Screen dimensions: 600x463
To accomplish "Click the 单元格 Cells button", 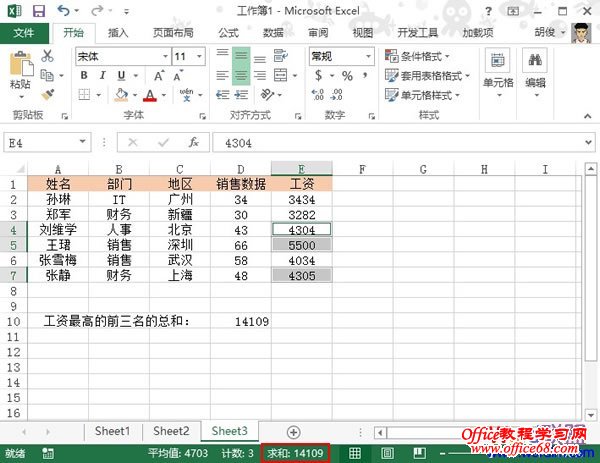I will pyautogui.click(x=498, y=73).
